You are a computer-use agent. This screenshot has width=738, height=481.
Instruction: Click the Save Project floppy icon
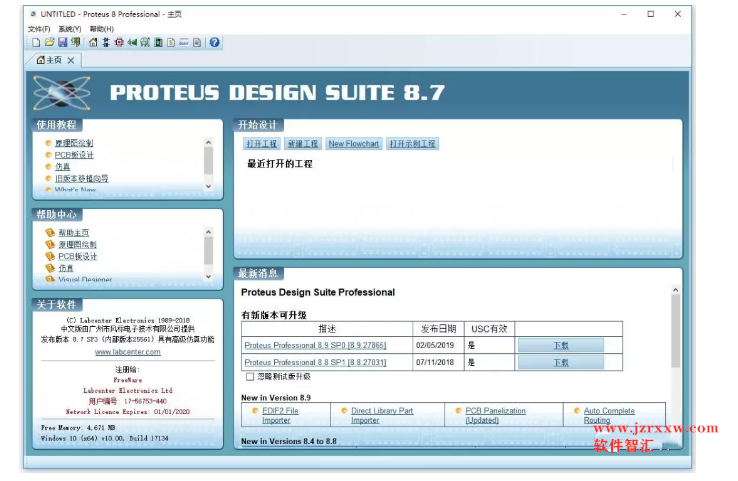[63, 42]
